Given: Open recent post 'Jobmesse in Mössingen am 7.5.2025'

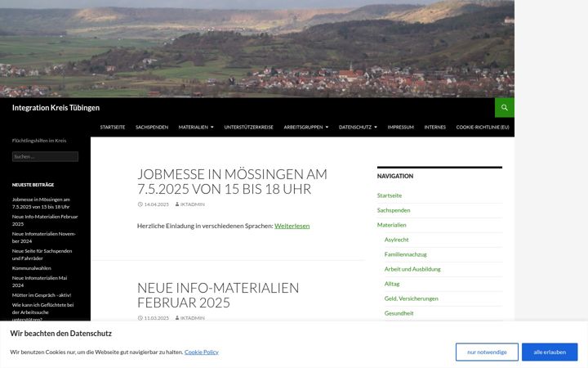Looking at the screenshot, I should 41,203.
